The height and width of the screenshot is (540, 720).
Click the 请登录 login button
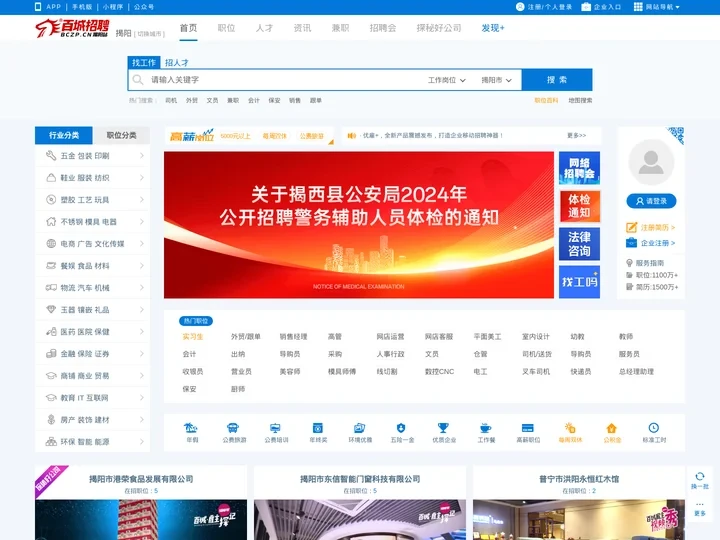point(651,201)
